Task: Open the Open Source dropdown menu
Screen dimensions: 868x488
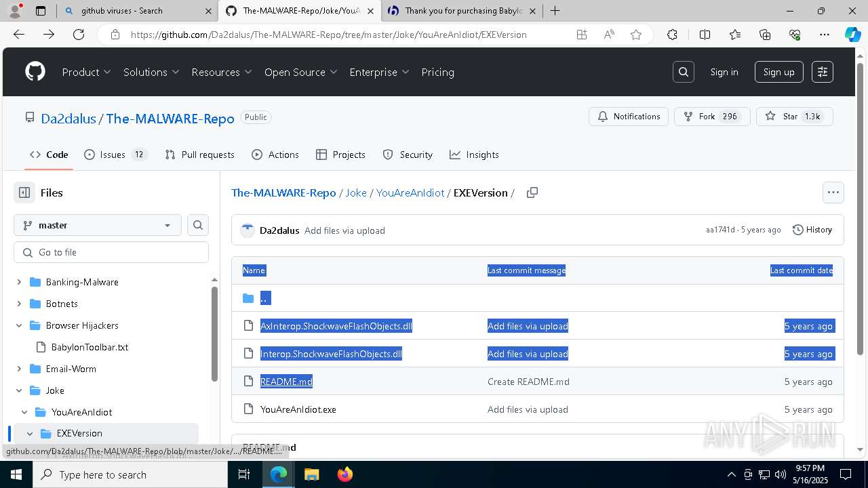Action: point(301,72)
